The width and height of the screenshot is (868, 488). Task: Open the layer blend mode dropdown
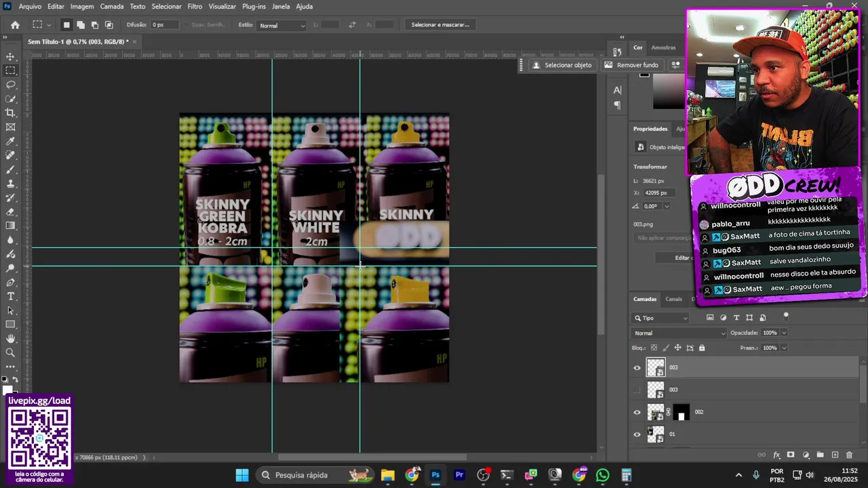click(679, 333)
